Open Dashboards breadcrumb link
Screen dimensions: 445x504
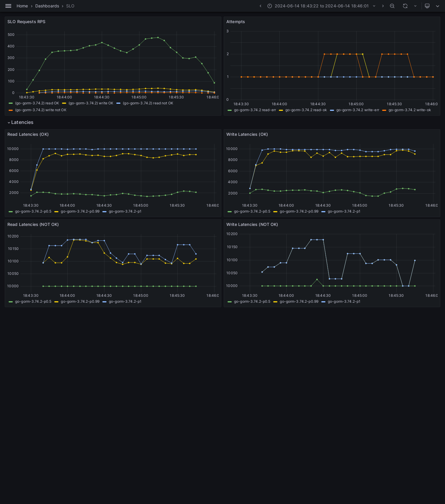tap(47, 6)
